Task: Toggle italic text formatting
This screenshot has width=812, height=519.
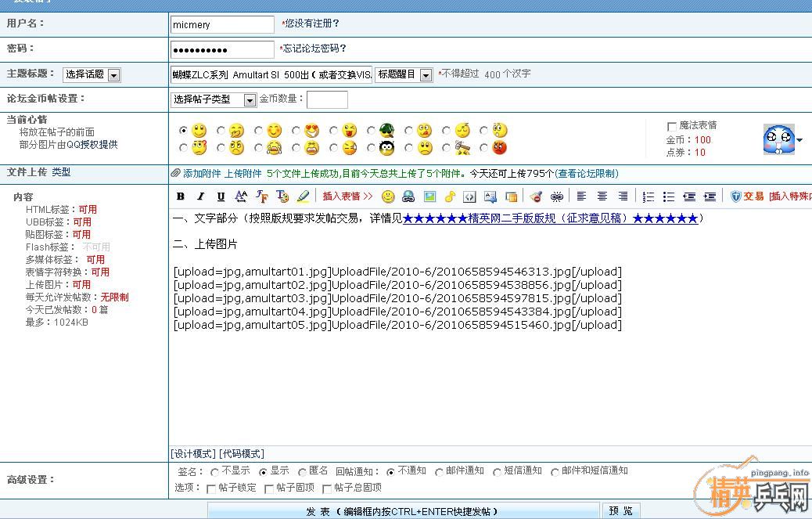Action: tap(201, 196)
